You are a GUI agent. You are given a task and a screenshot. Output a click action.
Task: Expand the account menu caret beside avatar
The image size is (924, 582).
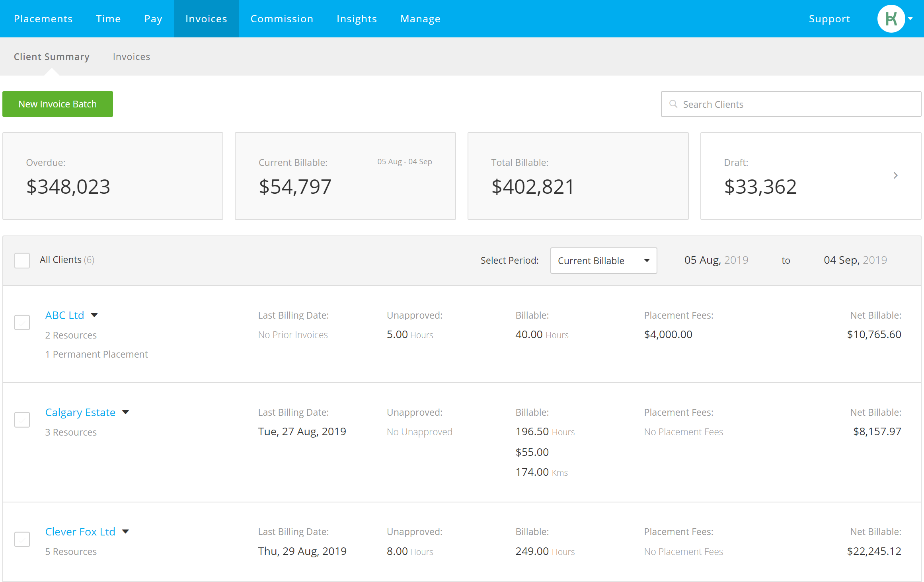pos(910,19)
